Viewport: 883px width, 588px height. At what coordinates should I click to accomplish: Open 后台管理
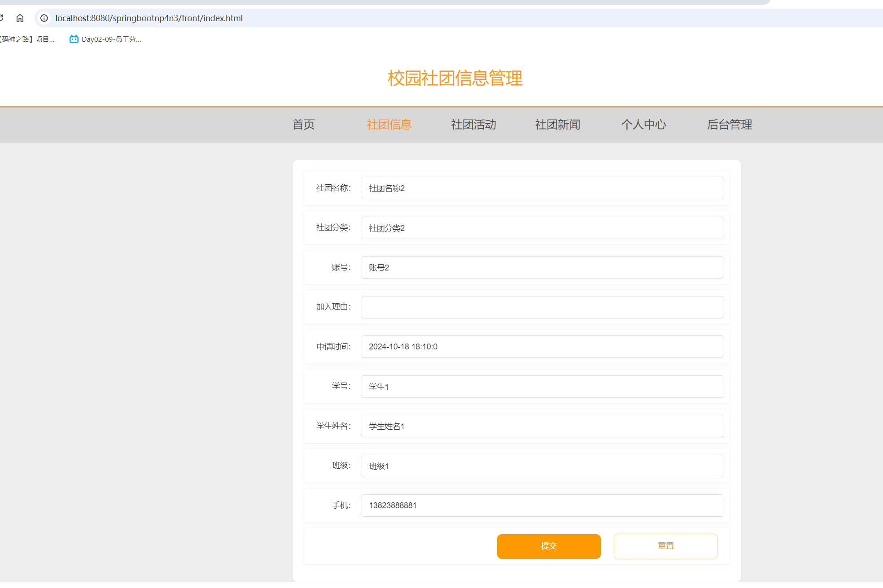(x=729, y=125)
